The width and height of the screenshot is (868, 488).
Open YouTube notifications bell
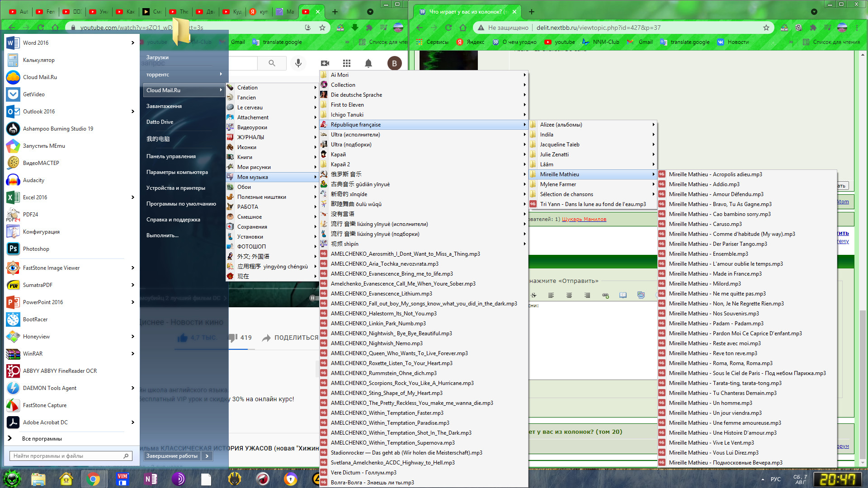point(368,63)
